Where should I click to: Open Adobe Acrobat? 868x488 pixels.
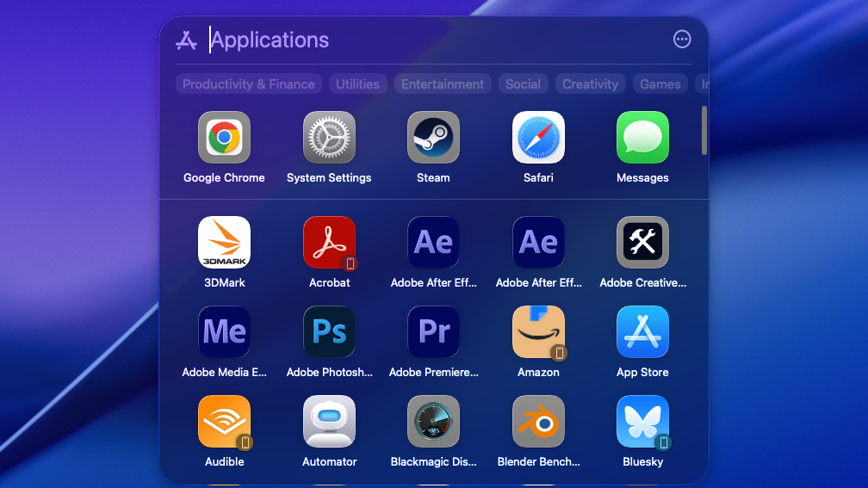click(329, 243)
